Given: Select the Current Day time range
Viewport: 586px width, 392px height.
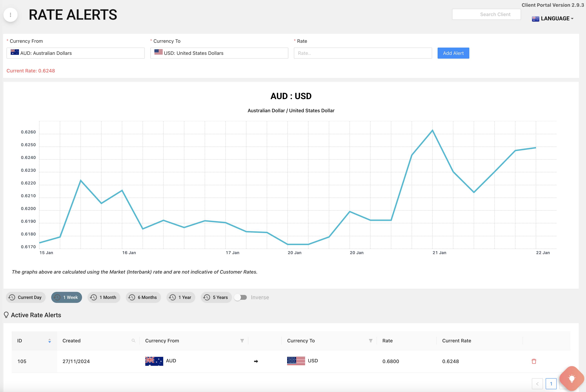Looking at the screenshot, I should click(x=26, y=297).
